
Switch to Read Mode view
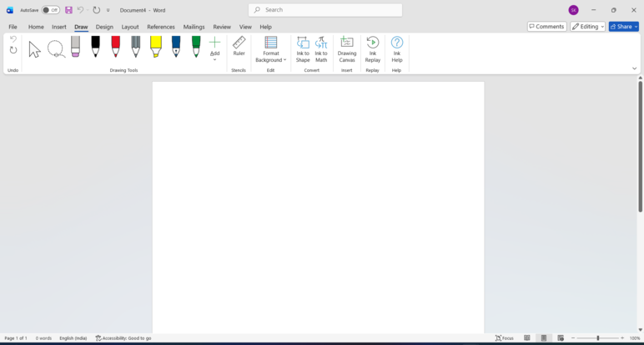tap(527, 338)
